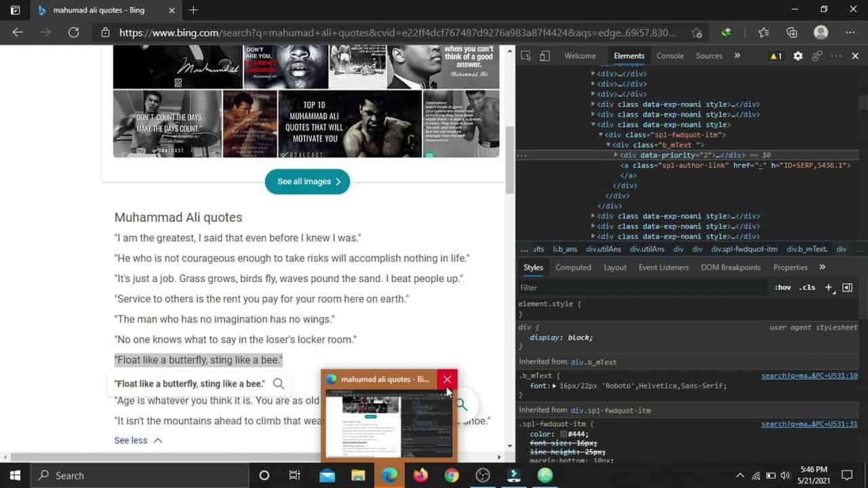Reload the page with refresh icon
The width and height of the screenshot is (868, 488).
(x=73, y=33)
